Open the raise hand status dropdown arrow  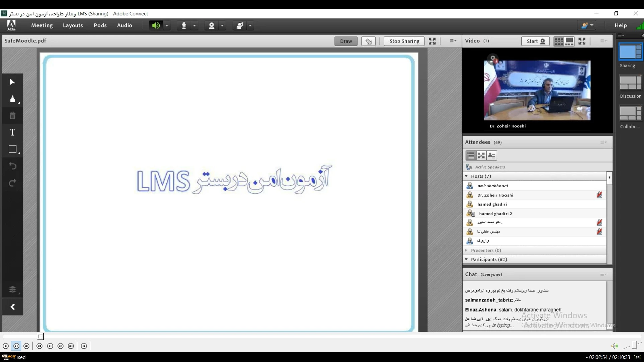click(250, 25)
